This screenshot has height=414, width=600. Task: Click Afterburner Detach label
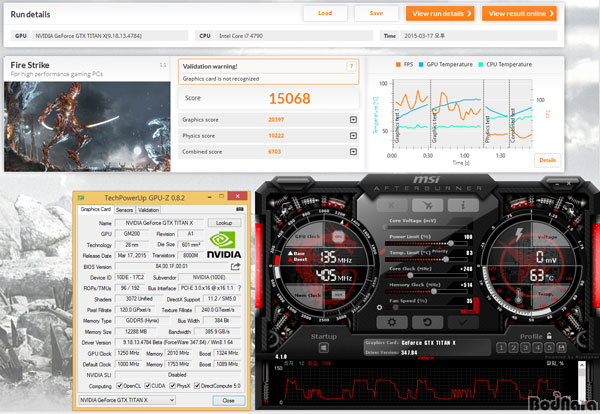click(426, 358)
